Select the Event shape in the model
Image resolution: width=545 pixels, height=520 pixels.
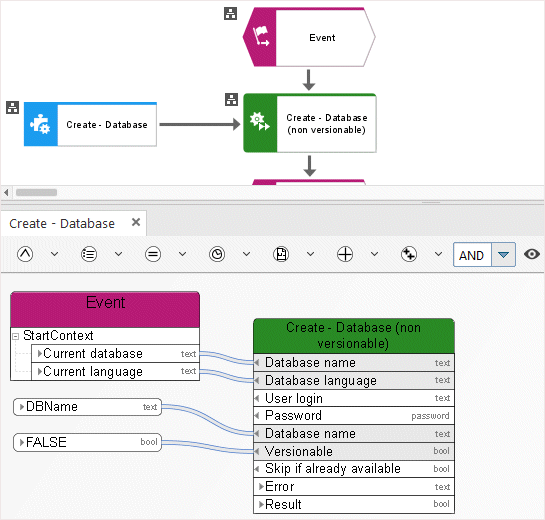point(309,37)
